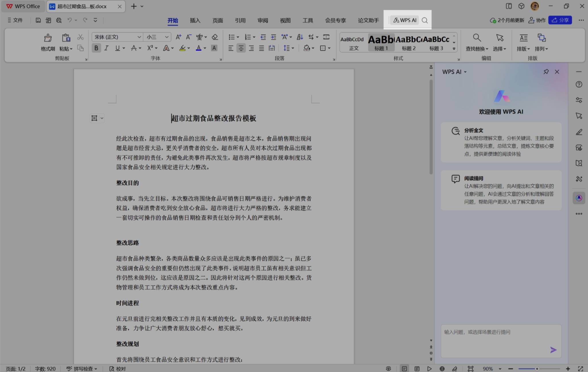Toggle eye protection mode in status bar

[x=388, y=369]
